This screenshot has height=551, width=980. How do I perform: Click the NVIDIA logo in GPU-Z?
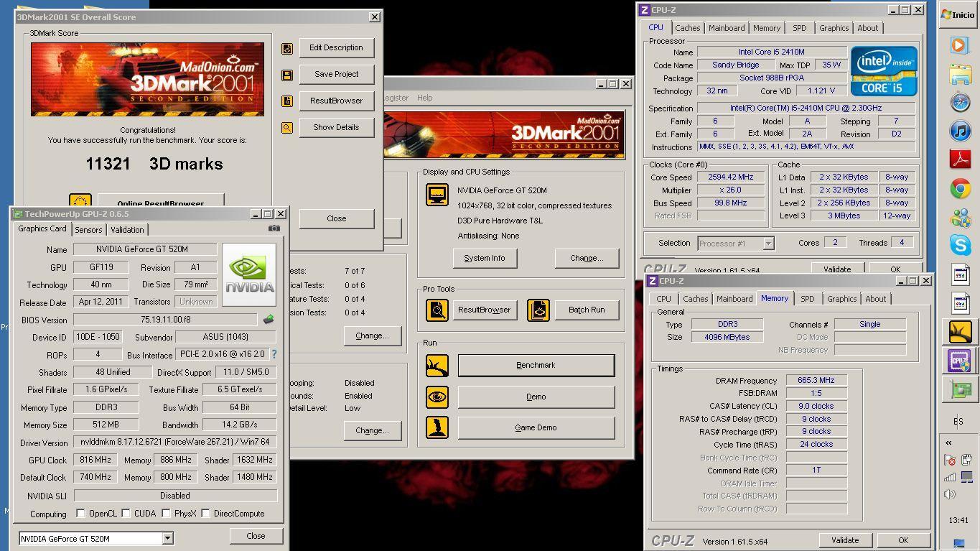[x=249, y=275]
